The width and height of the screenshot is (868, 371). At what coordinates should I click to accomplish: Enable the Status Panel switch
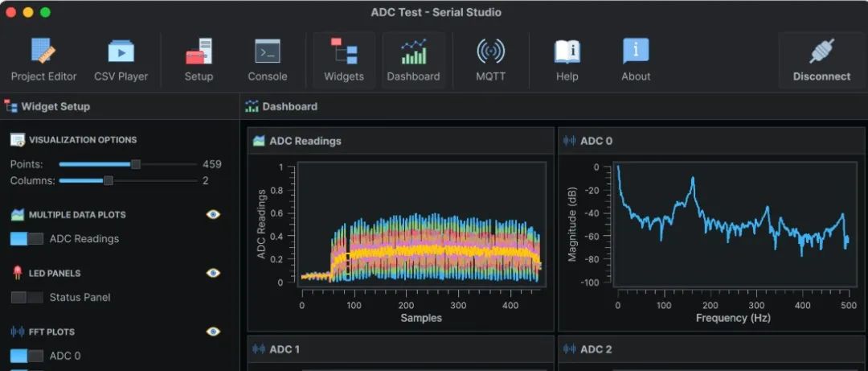coord(27,298)
